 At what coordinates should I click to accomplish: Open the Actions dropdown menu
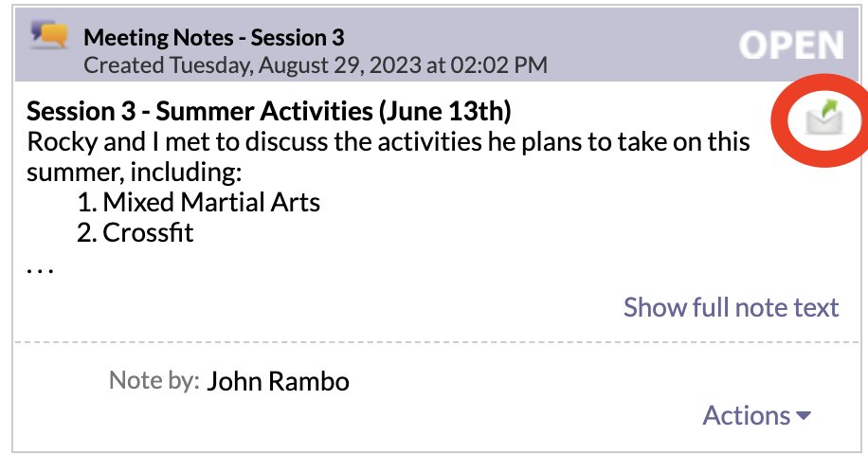click(757, 415)
